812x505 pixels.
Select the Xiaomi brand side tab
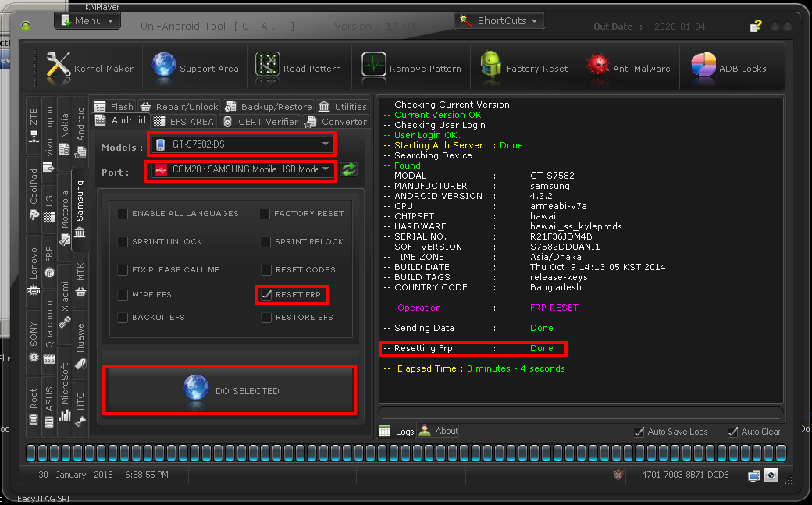click(x=65, y=304)
